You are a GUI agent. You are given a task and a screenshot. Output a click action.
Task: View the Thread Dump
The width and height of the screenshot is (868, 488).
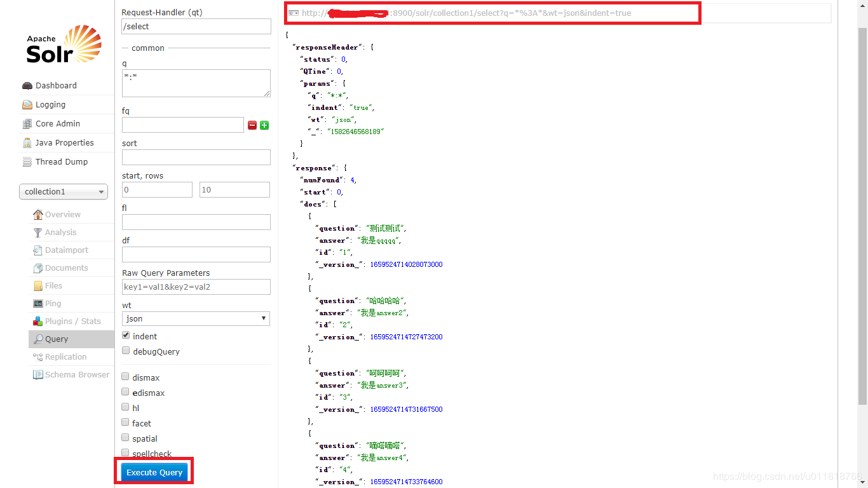point(62,162)
